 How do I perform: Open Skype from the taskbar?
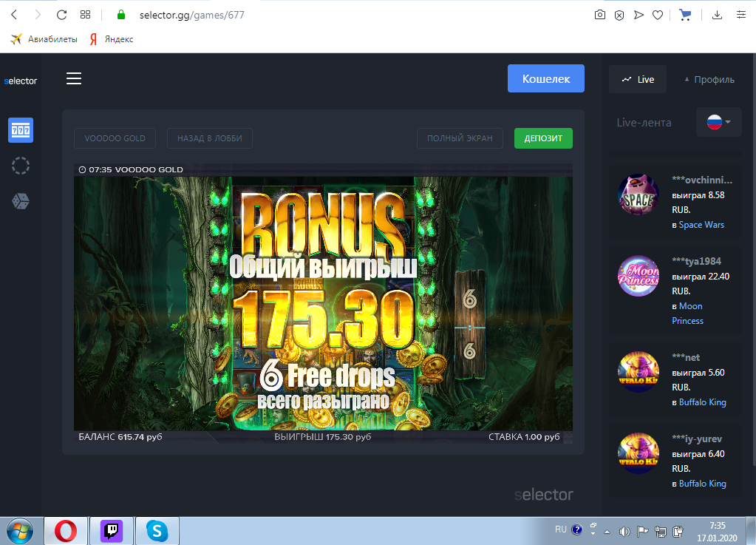click(157, 531)
